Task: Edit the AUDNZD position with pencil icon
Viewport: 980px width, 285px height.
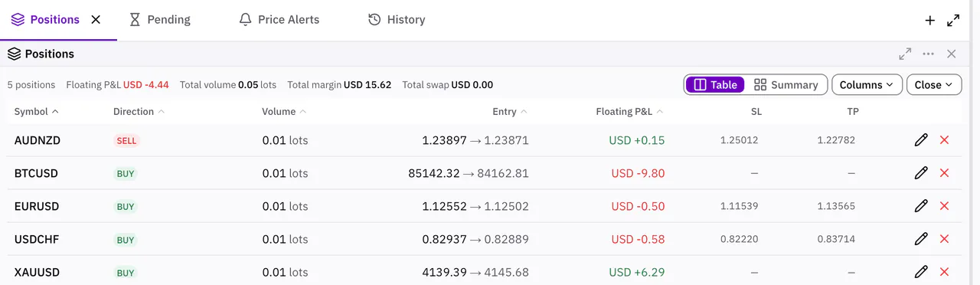Action: point(921,140)
